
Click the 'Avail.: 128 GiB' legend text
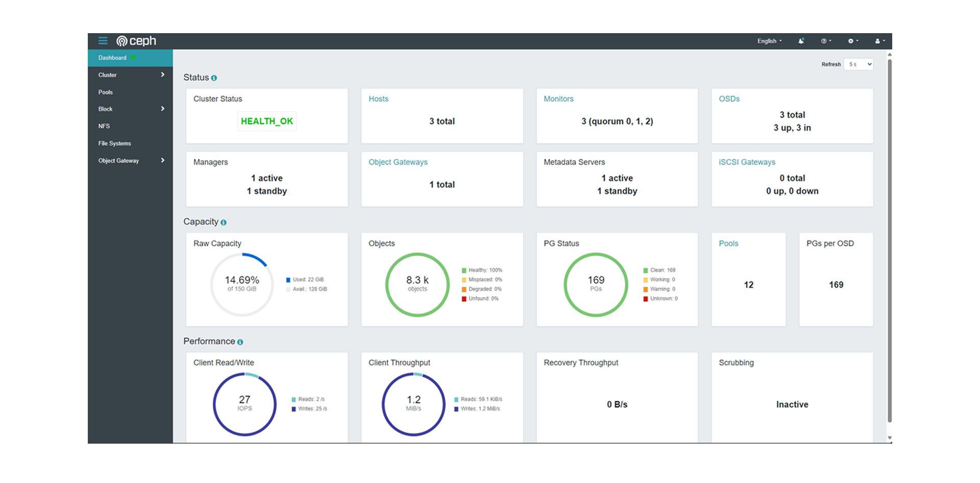coord(310,289)
